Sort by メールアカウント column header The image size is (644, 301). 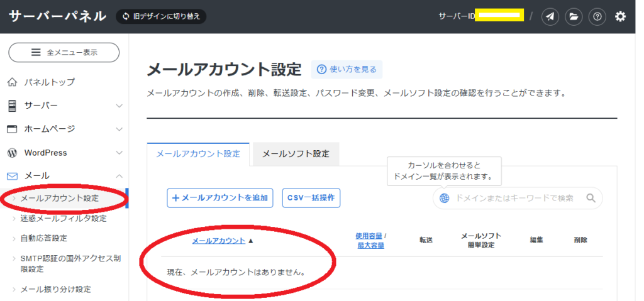point(219,241)
